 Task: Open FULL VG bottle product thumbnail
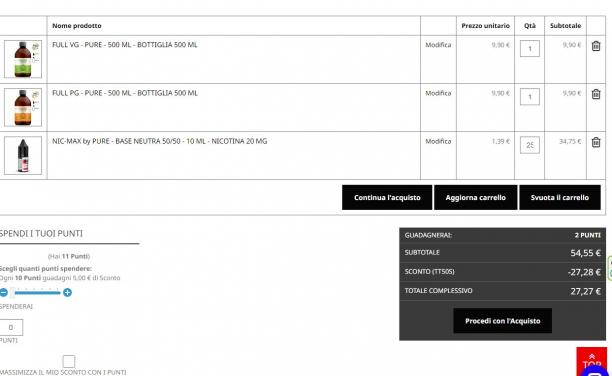[x=23, y=59]
